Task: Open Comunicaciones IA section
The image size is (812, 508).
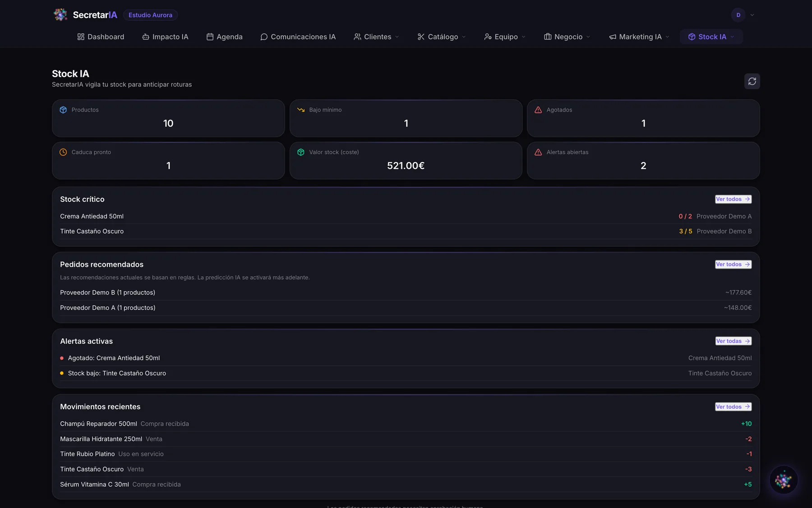Action: coord(298,37)
